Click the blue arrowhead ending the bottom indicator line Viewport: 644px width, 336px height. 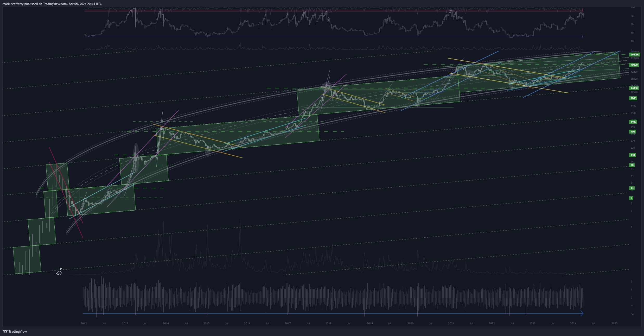[582, 313]
